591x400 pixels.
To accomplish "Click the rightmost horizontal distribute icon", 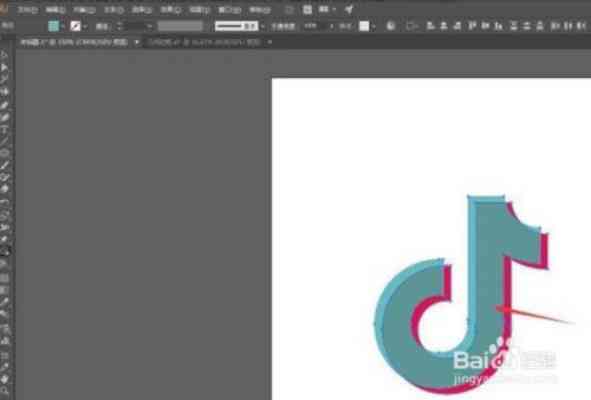I will (582, 26).
